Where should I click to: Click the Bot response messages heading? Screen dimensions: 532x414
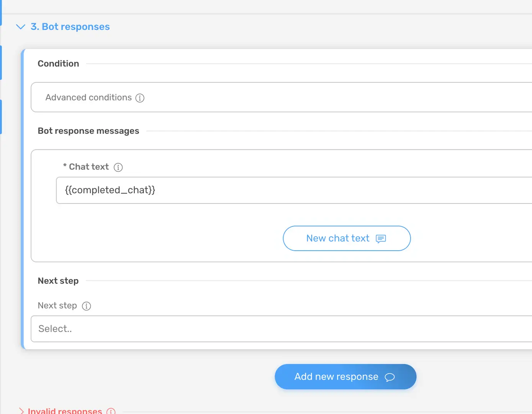(88, 131)
